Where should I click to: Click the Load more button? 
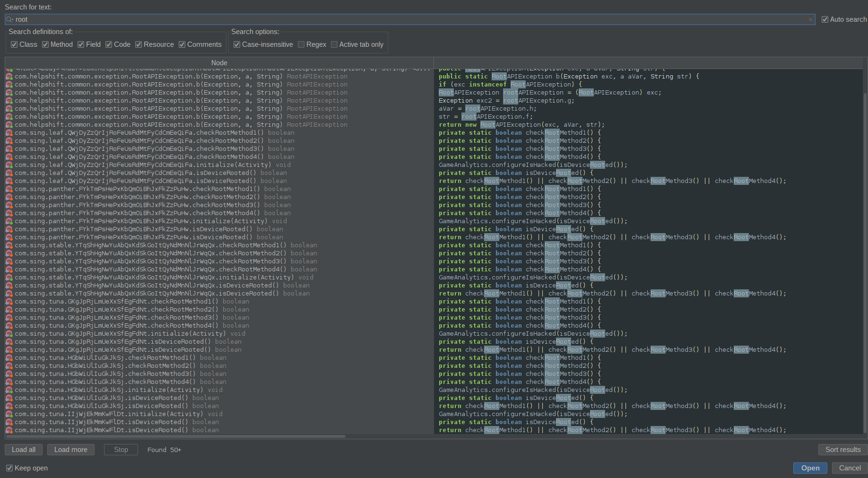(71, 450)
